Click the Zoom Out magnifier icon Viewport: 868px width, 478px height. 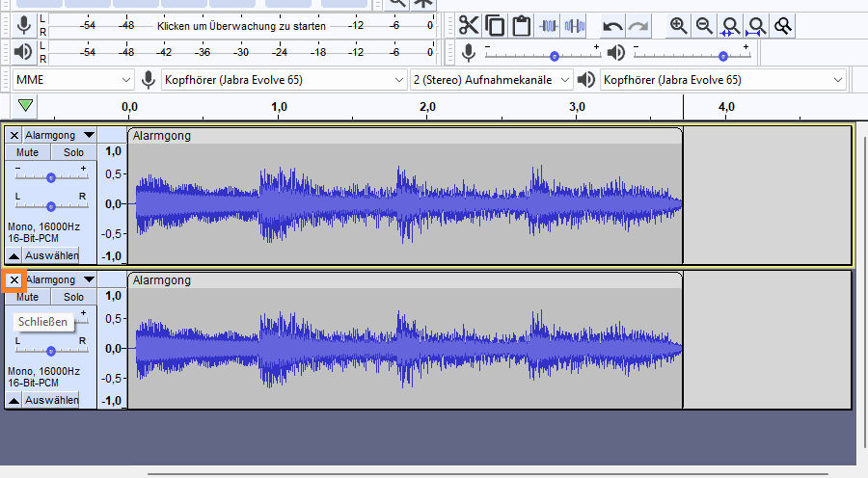click(x=704, y=26)
